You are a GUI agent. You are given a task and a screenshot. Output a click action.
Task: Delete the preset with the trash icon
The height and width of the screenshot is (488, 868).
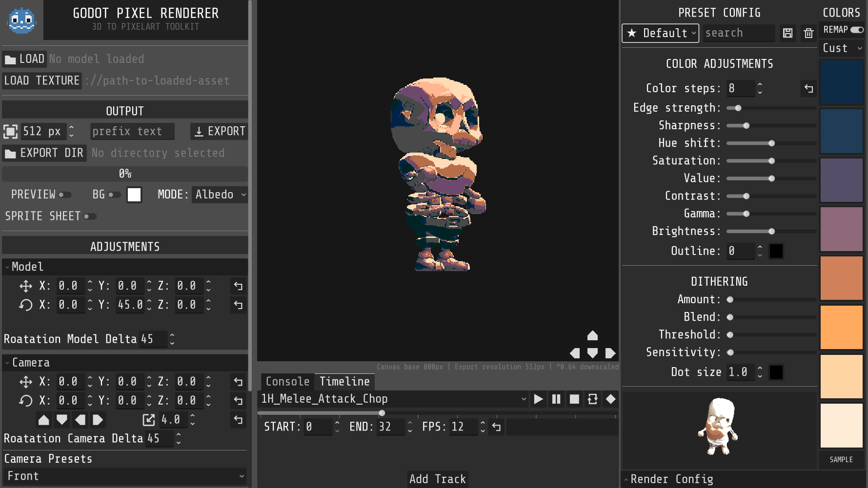click(x=808, y=33)
